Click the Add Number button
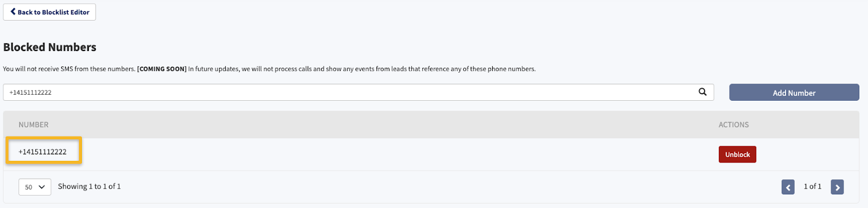 point(794,93)
